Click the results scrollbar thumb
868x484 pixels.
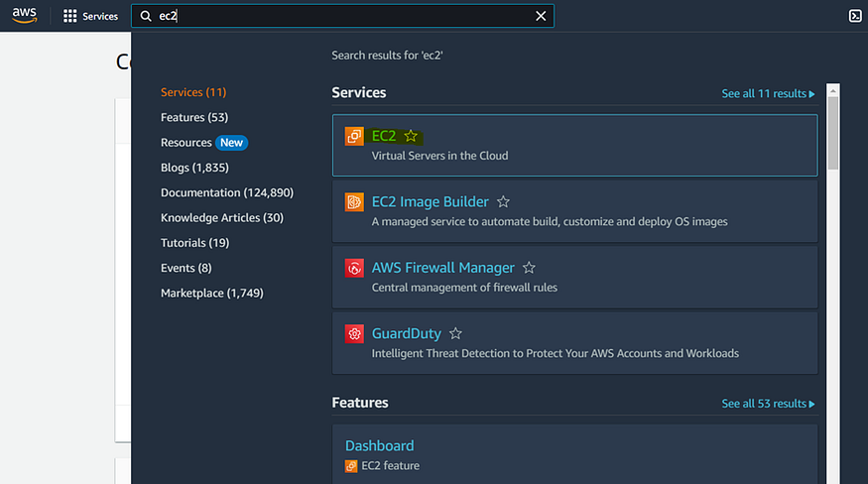(x=832, y=133)
